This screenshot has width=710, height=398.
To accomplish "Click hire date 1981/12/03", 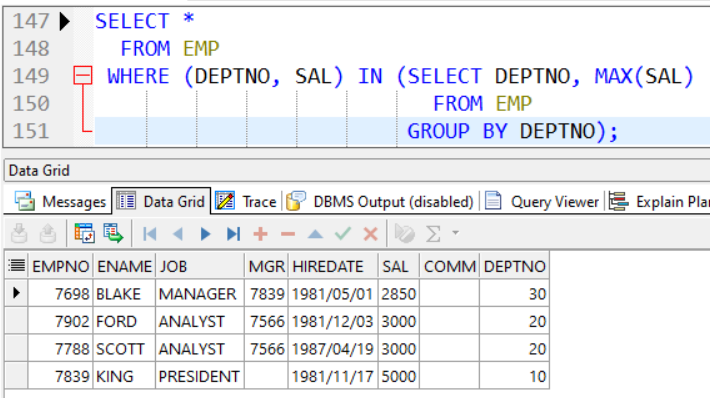I will (x=333, y=321).
